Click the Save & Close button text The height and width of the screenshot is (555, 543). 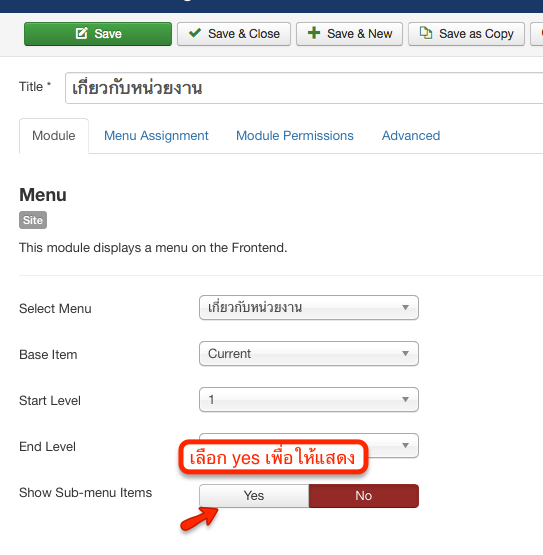point(244,34)
